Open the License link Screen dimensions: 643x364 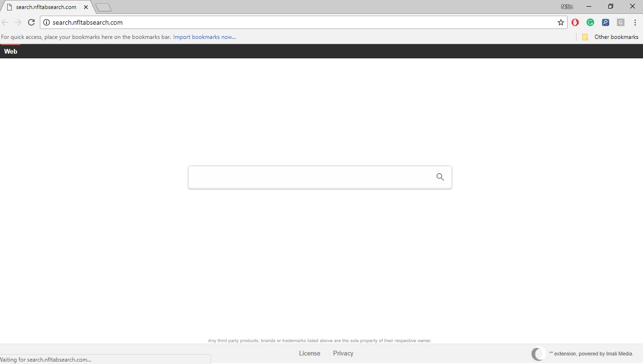pyautogui.click(x=309, y=353)
